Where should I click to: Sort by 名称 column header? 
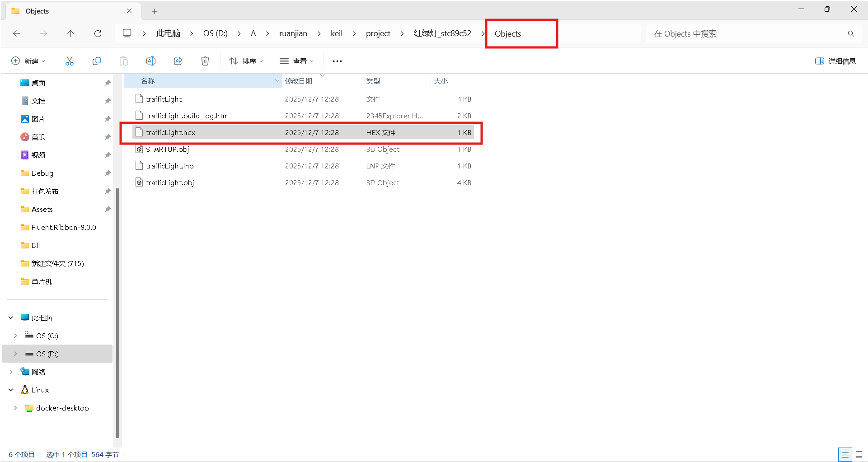[x=199, y=81]
